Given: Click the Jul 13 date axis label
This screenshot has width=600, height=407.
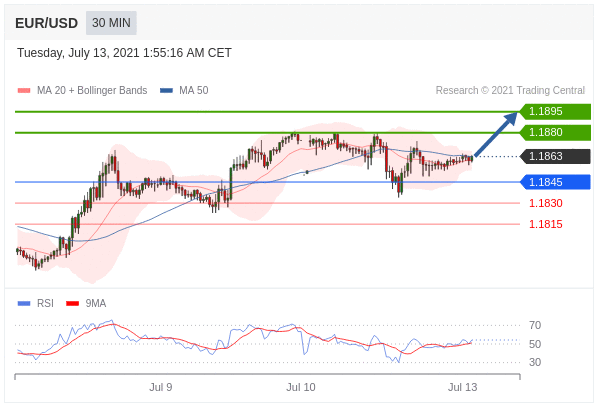Looking at the screenshot, I should (x=462, y=387).
